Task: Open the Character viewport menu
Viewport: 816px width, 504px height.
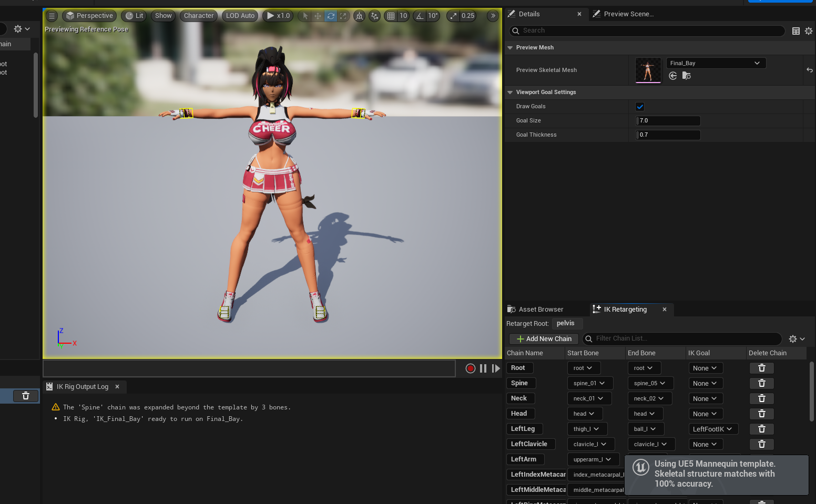Action: [x=199, y=16]
